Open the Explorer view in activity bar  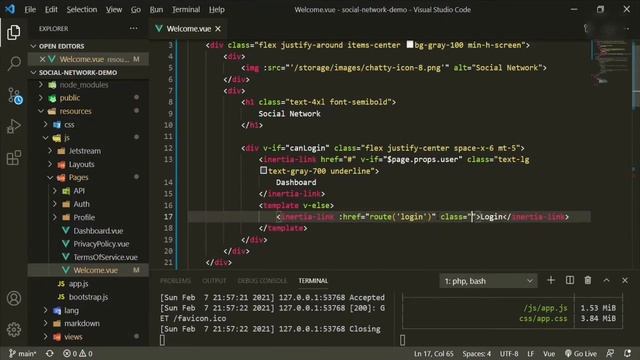[x=13, y=32]
